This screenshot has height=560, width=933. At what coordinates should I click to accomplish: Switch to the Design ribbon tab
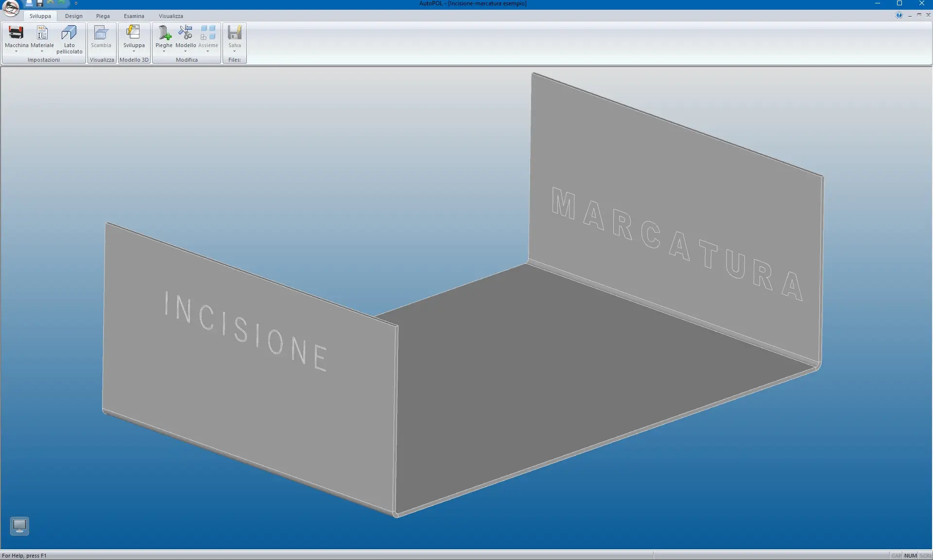tap(74, 16)
